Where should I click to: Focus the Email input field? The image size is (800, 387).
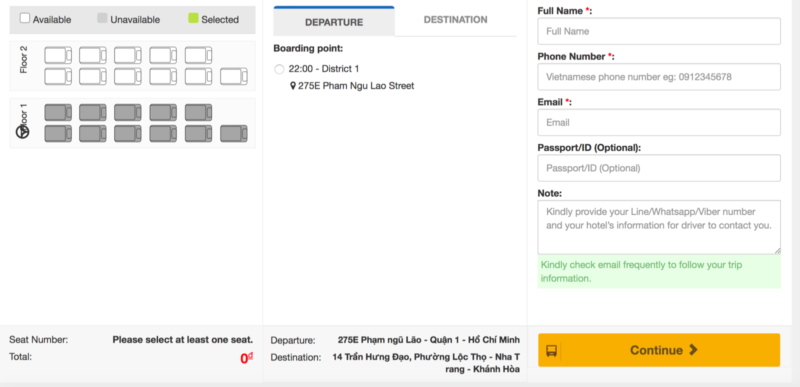[x=659, y=122]
